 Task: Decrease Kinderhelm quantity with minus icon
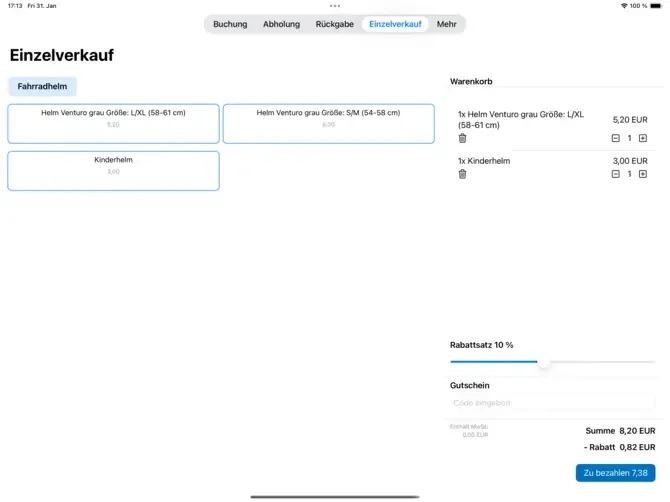615,174
